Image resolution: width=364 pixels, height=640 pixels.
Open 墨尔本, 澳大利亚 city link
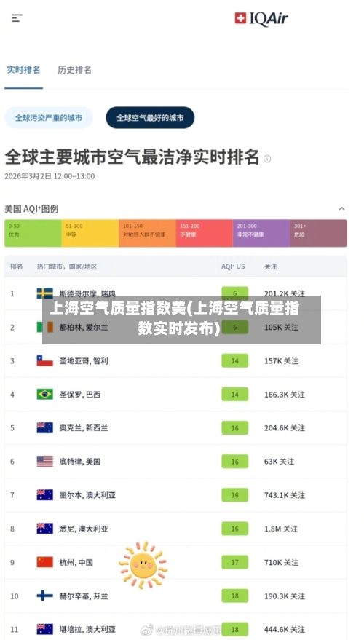click(87, 495)
